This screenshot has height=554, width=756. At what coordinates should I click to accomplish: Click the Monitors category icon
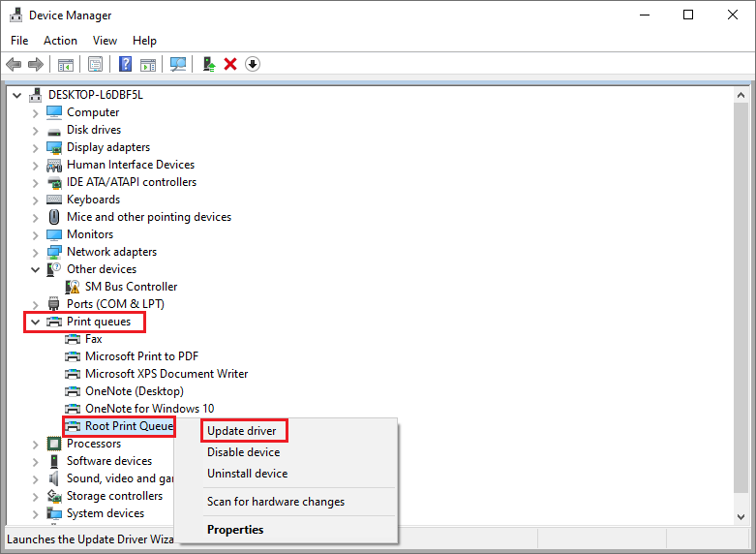54,234
